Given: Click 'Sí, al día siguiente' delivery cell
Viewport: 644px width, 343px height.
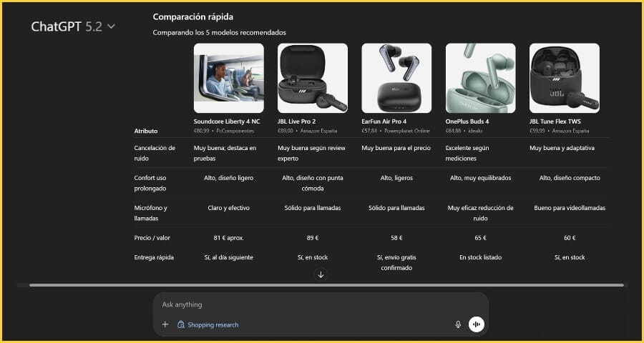Looking at the screenshot, I should (x=229, y=258).
